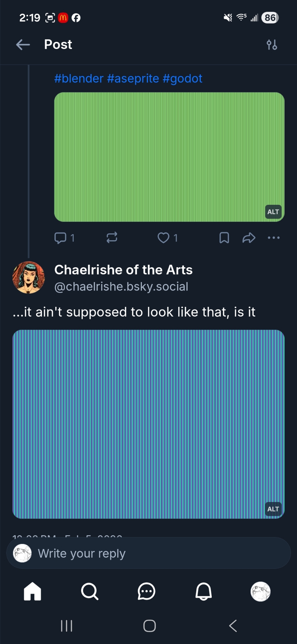Go to Home tab
297x644 pixels.
[32, 592]
